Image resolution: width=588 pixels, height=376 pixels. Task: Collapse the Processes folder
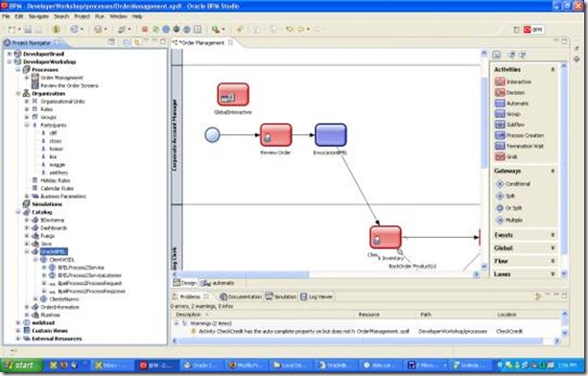coord(18,70)
